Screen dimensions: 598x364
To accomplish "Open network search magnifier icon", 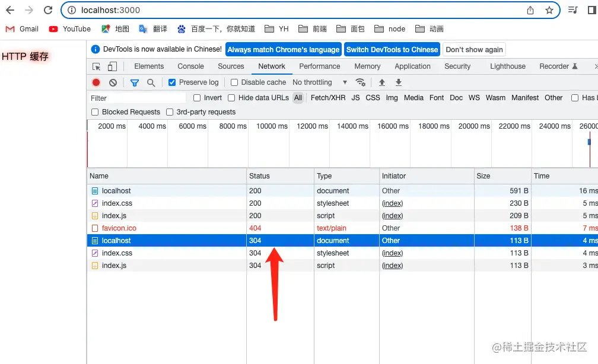I will (x=151, y=83).
